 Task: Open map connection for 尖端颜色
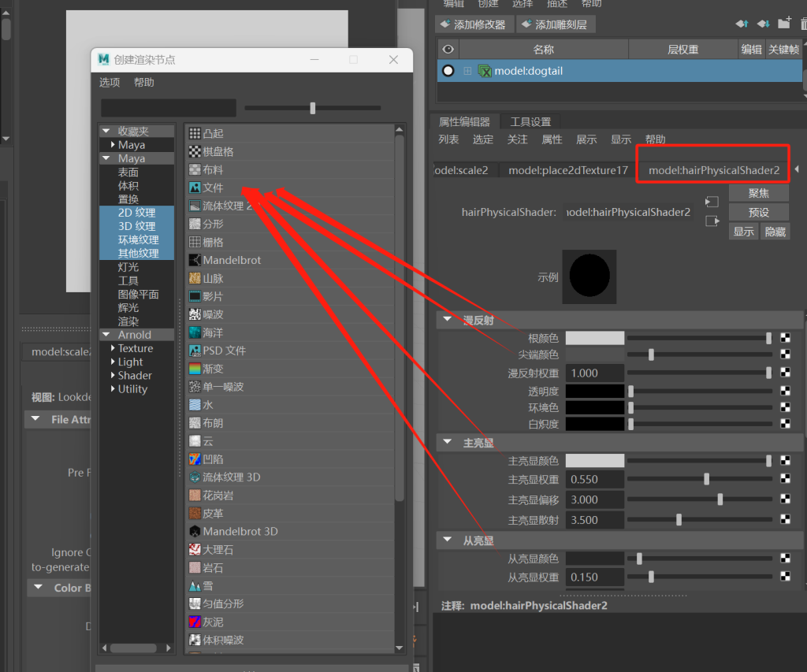[x=786, y=355]
